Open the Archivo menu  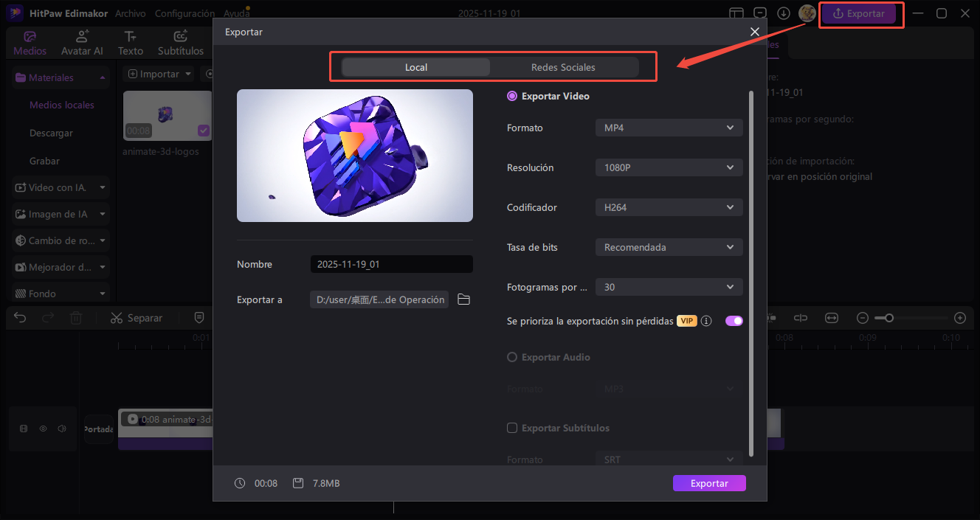point(131,13)
